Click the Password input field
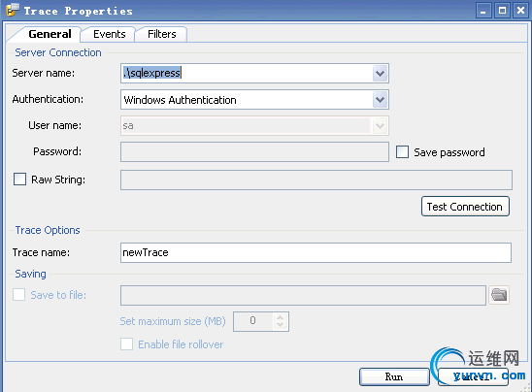The width and height of the screenshot is (532, 392). 254,152
